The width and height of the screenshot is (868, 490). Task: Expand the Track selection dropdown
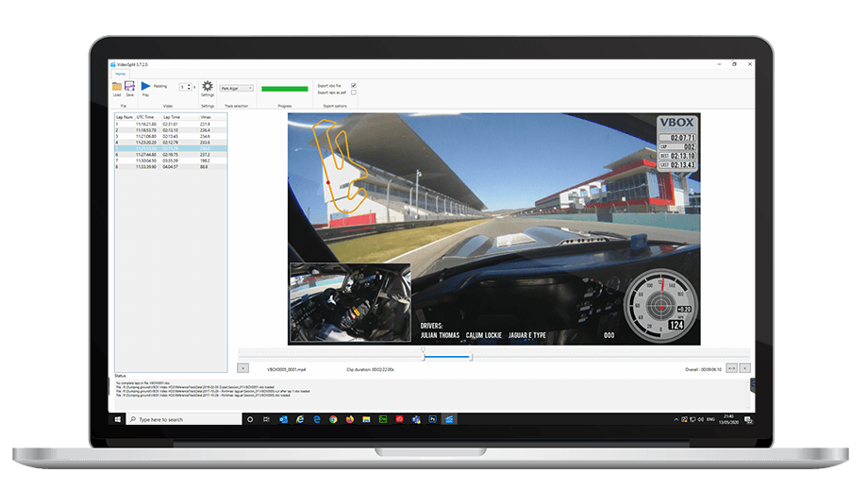(236, 89)
